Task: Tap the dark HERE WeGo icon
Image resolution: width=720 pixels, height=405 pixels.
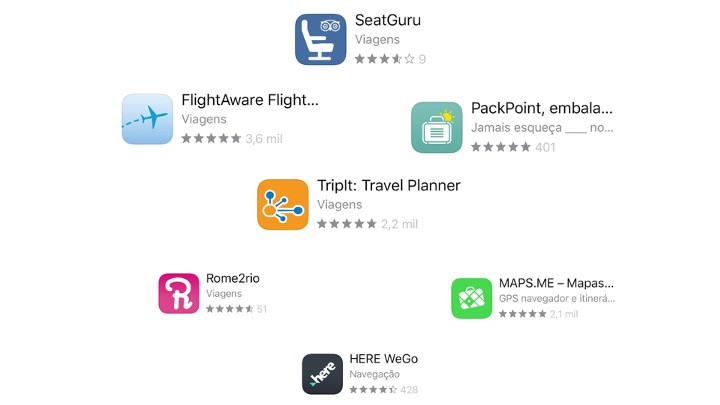Action: [322, 374]
